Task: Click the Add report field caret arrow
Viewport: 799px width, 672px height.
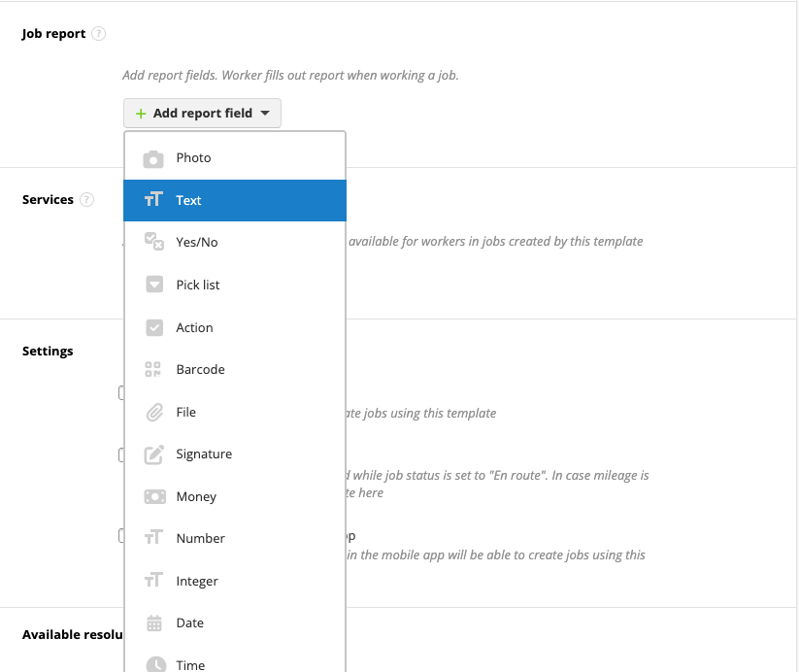Action: [265, 114]
